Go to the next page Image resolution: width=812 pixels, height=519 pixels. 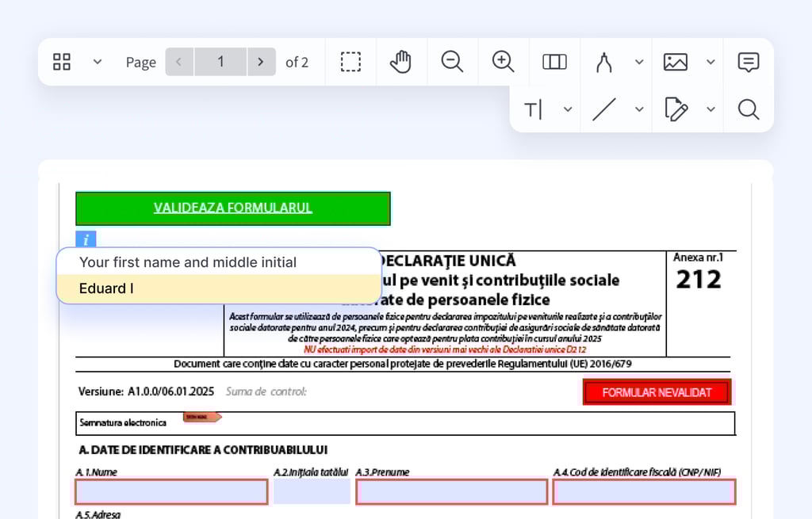(x=261, y=62)
